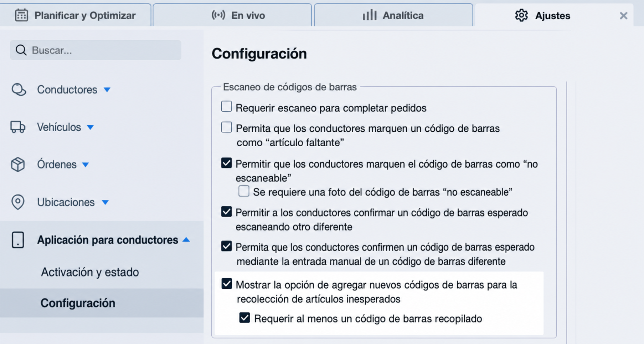Go to the Analítica tab
644x344 pixels.
coord(393,15)
